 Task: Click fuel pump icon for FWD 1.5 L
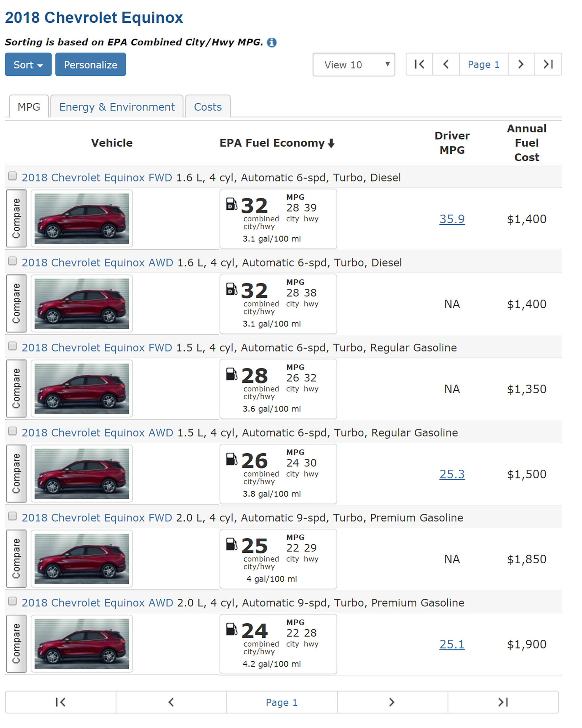232,374
